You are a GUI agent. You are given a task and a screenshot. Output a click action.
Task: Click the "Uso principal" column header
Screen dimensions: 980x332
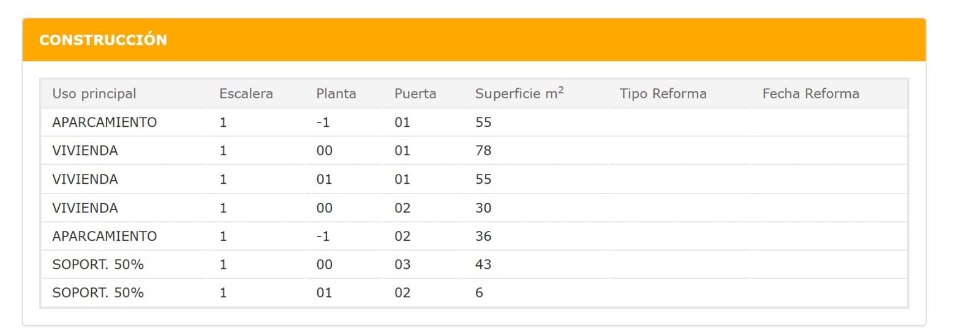pyautogui.click(x=94, y=94)
